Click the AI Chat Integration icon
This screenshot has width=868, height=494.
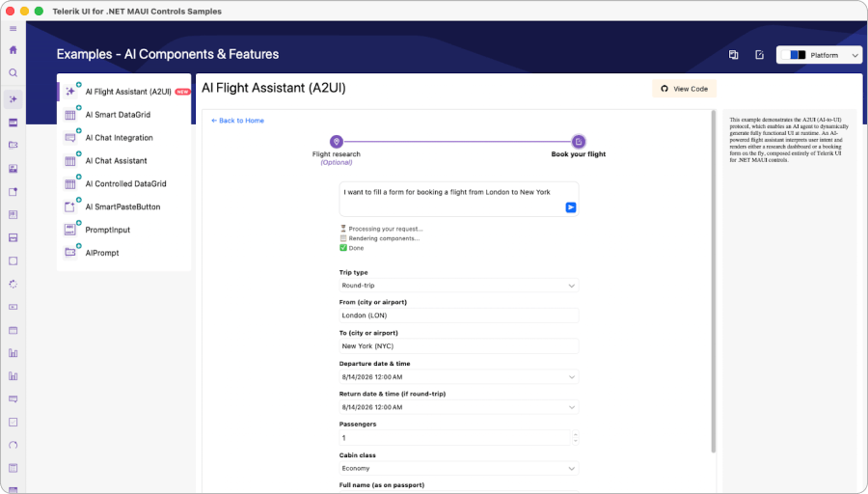pyautogui.click(x=70, y=137)
